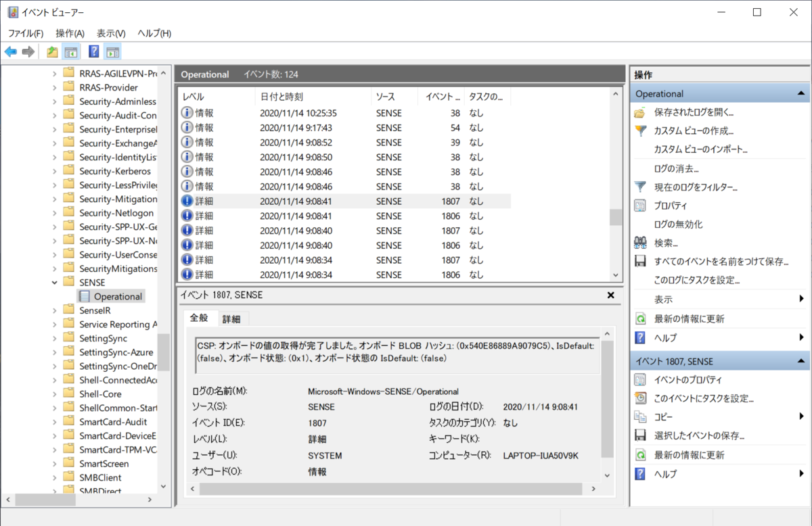Click the 選択したイベントの保存 disk icon

point(640,435)
